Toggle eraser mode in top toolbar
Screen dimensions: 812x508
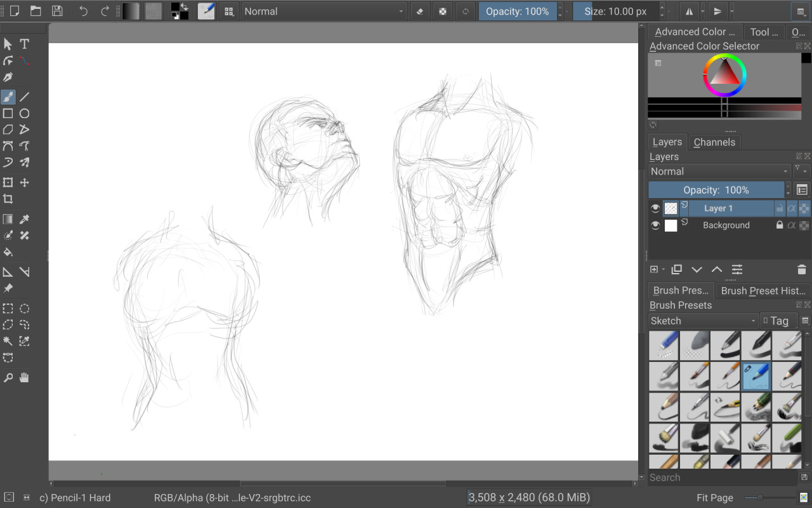coord(419,11)
